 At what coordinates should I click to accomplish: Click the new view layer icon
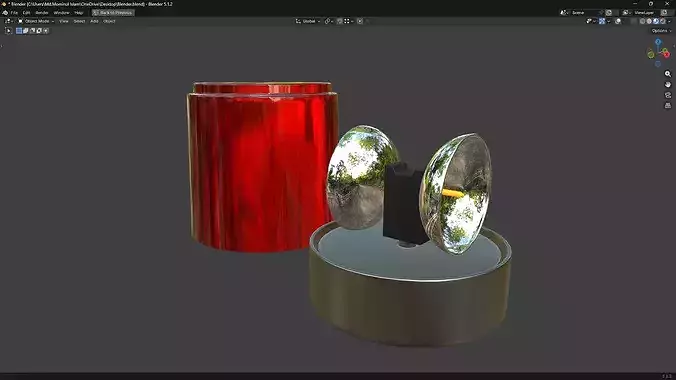coord(664,13)
